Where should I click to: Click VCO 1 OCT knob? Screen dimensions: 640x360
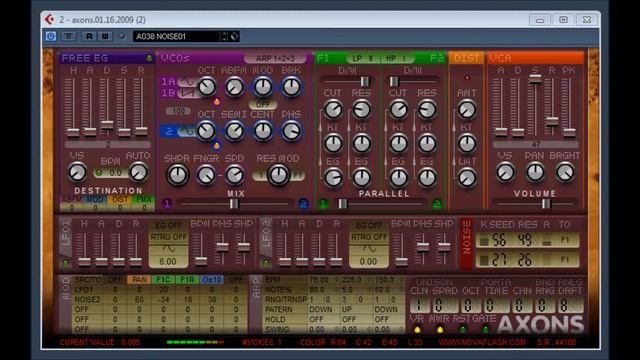(x=207, y=87)
